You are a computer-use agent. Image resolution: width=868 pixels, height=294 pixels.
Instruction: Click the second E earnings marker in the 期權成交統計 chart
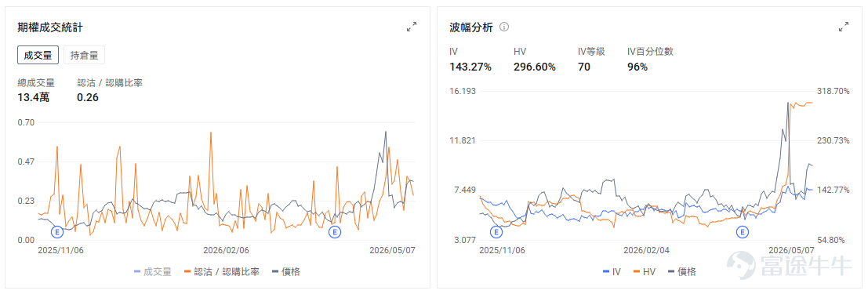click(x=334, y=231)
